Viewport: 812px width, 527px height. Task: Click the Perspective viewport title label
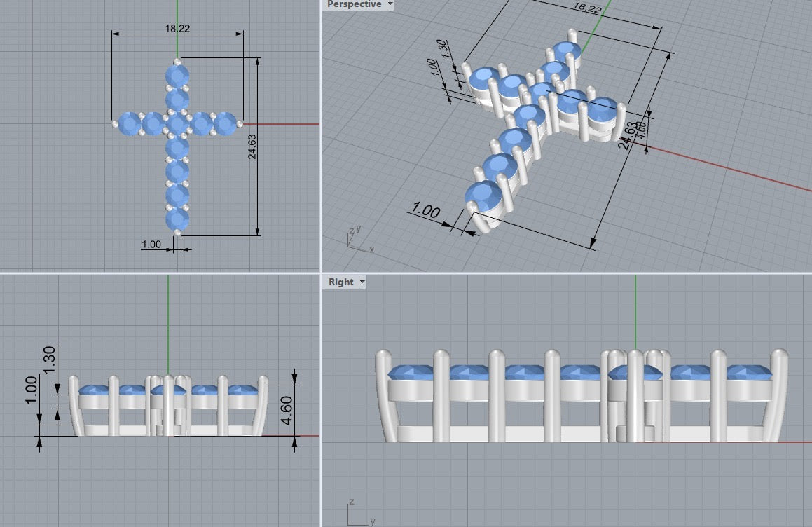[x=354, y=5]
